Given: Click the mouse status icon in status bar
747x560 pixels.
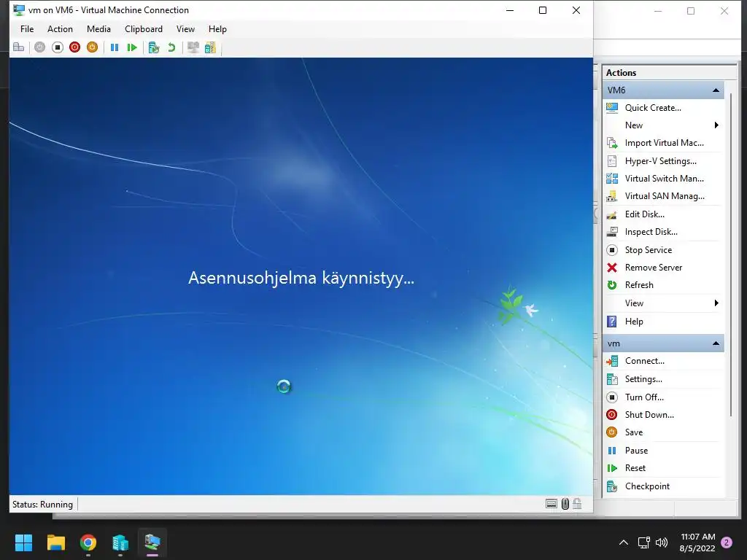Looking at the screenshot, I should point(565,504).
